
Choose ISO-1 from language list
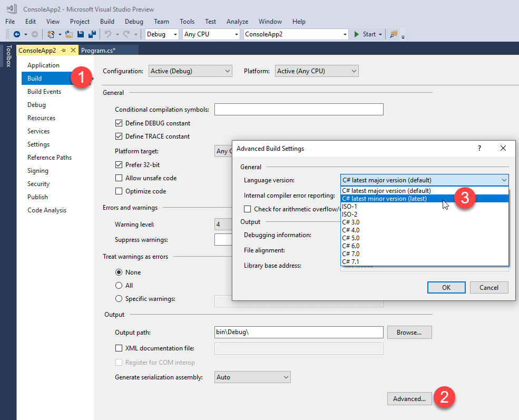425,207
